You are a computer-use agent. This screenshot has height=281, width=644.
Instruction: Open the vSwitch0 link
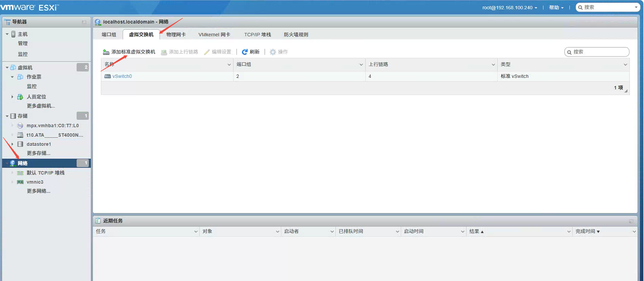tap(122, 76)
